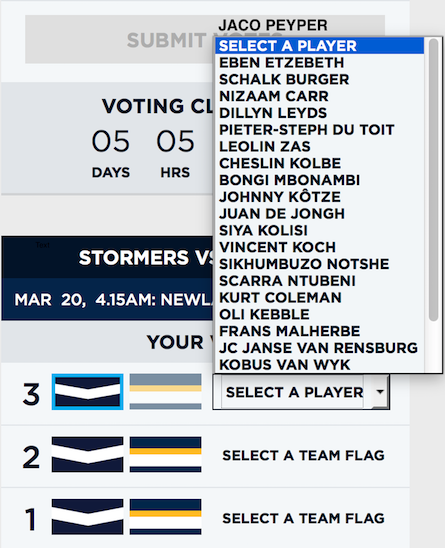Select the opponent striped flag in row 3
Image resolution: width=445 pixels, height=548 pixels.
tap(165, 392)
